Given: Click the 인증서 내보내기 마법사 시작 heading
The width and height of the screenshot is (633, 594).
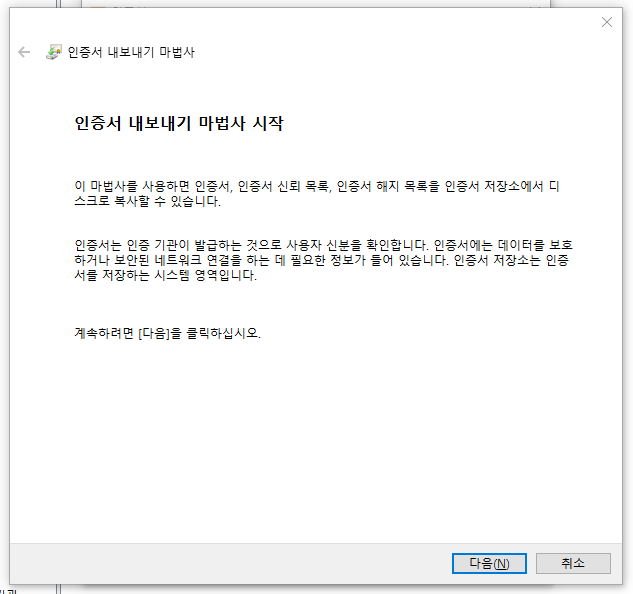Looking at the screenshot, I should tap(178, 125).
